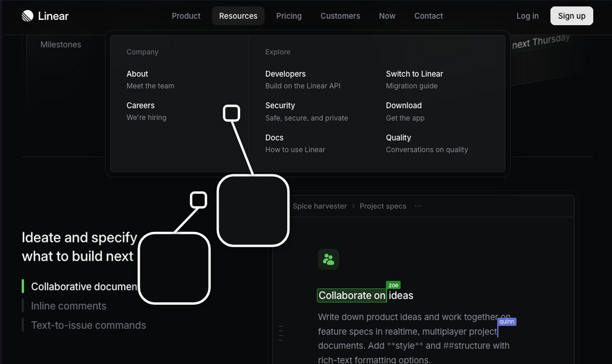
Task: Open the breadcrumb ellipsis menu
Action: [418, 205]
